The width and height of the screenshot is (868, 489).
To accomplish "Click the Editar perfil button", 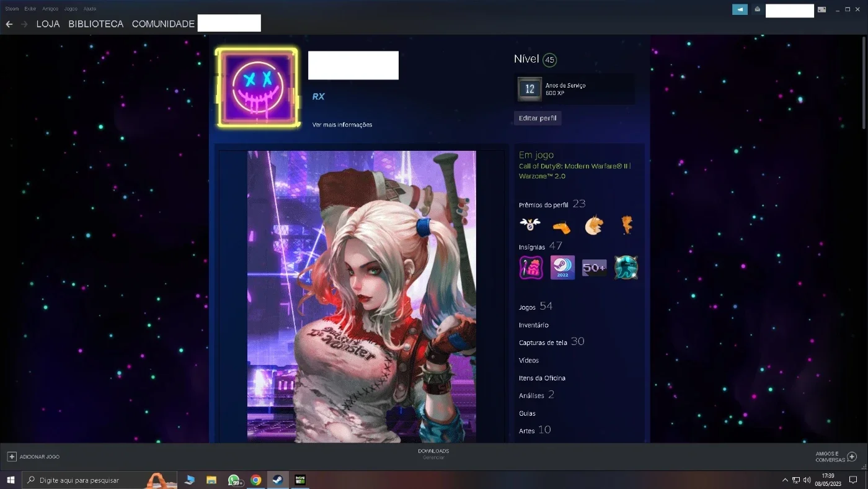I will [538, 118].
